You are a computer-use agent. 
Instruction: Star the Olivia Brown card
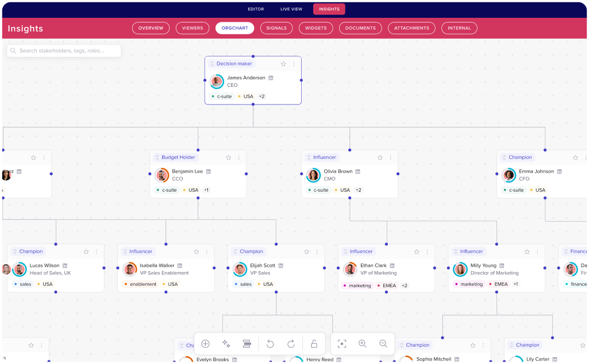tap(380, 158)
